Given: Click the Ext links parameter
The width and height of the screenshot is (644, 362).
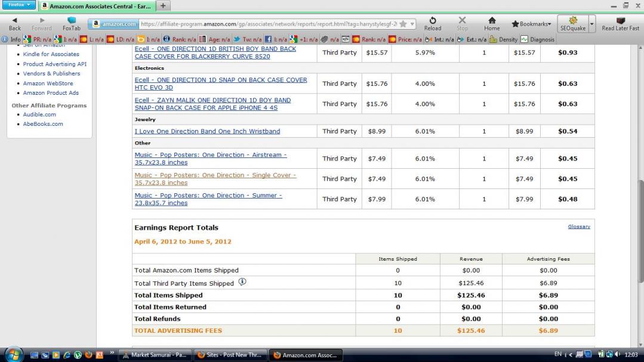Looking at the screenshot, I should click(472, 39).
